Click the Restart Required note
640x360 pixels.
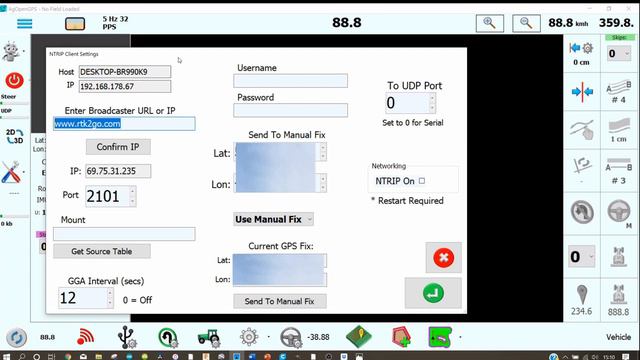[x=407, y=201]
